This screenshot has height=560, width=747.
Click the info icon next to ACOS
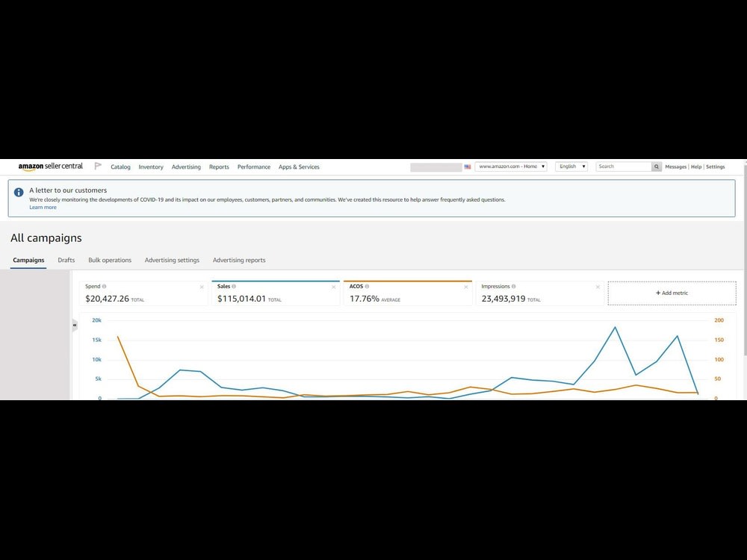click(367, 286)
